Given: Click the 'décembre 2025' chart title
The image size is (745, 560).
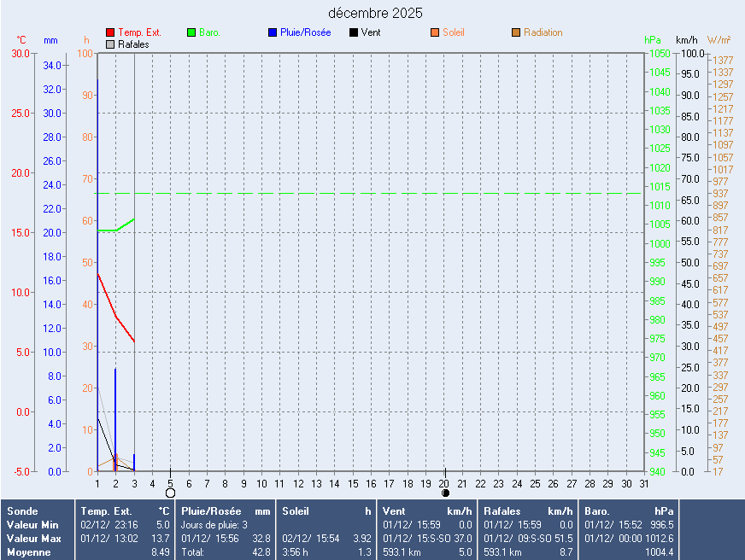Looking at the screenshot, I should pyautogui.click(x=375, y=13).
